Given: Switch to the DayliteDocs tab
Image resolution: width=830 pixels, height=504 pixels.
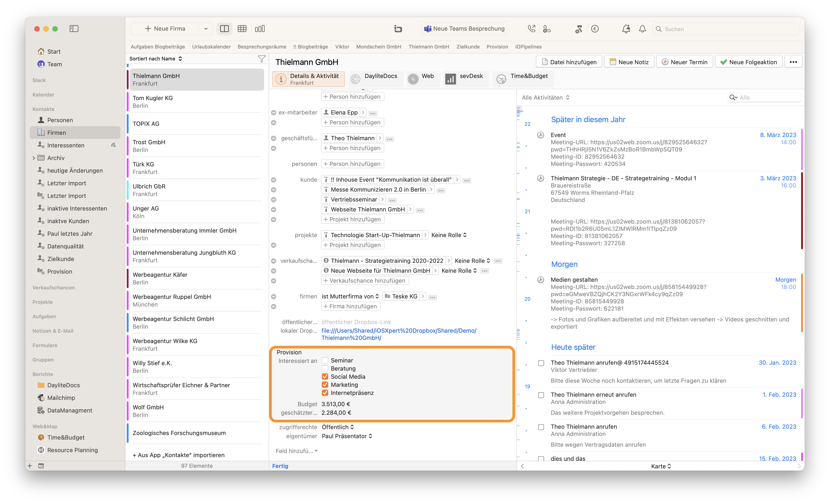Looking at the screenshot, I should pos(375,79).
